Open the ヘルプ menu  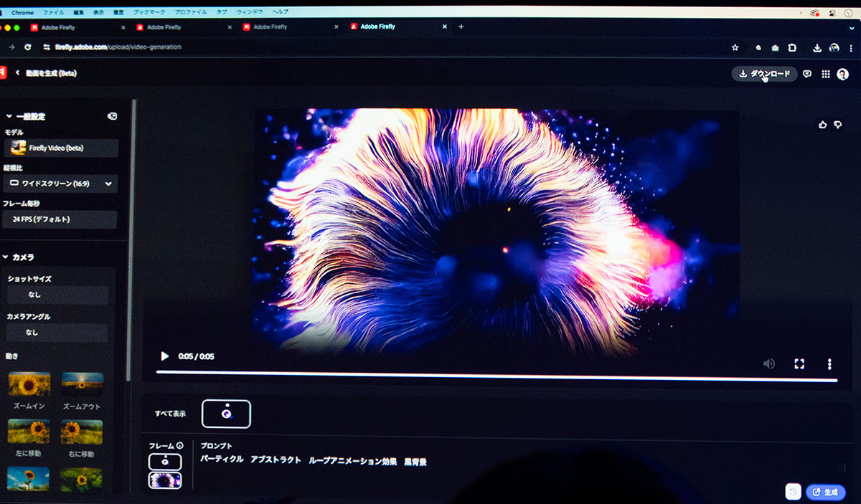coord(280,12)
